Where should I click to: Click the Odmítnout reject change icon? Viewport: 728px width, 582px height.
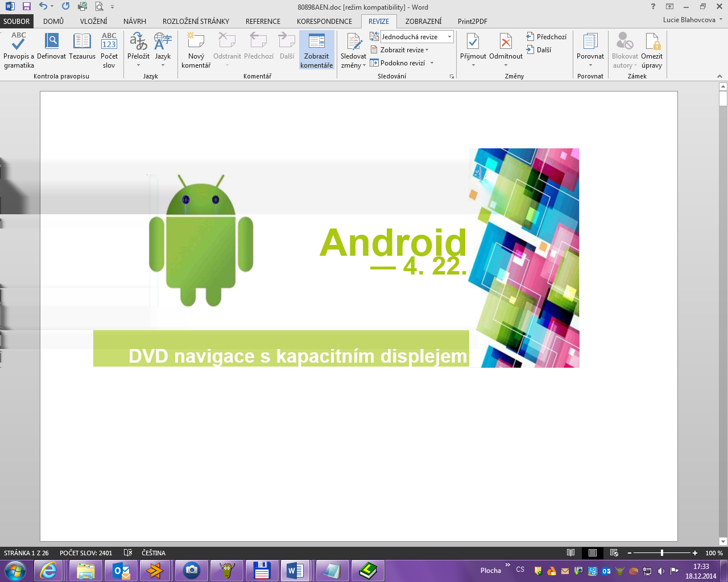point(506,41)
